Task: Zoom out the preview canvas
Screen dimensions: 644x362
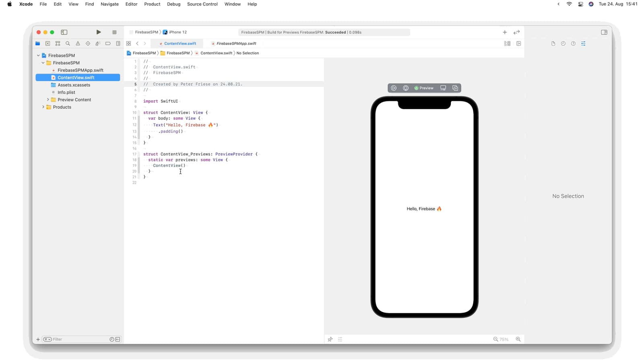Action: 495,339
